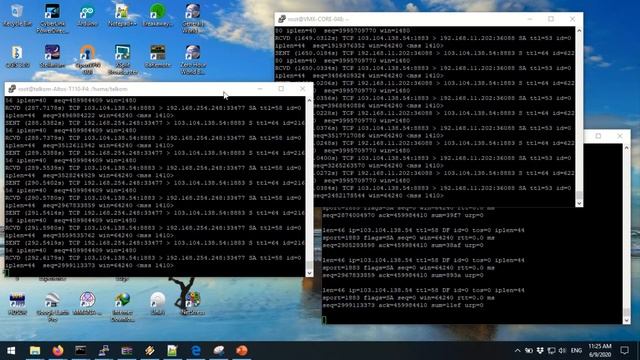Open File Explorer from the taskbar
Screen dimensions: 640x360
35,351
